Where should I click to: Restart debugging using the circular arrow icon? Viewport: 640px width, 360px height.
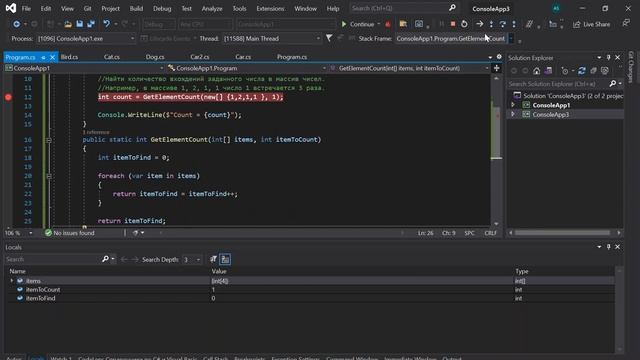coord(464,24)
